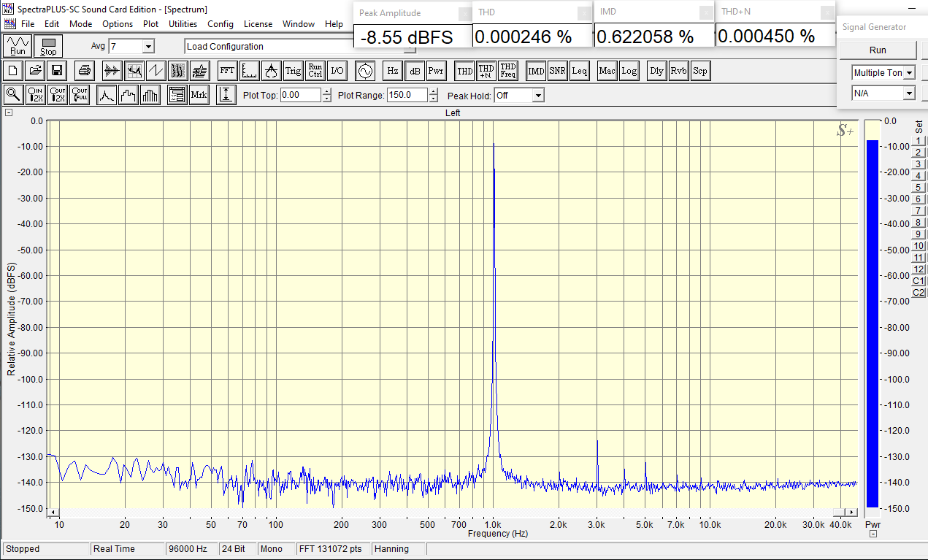
Task: Select the Spectrum view toolbar icon
Action: tap(134, 71)
